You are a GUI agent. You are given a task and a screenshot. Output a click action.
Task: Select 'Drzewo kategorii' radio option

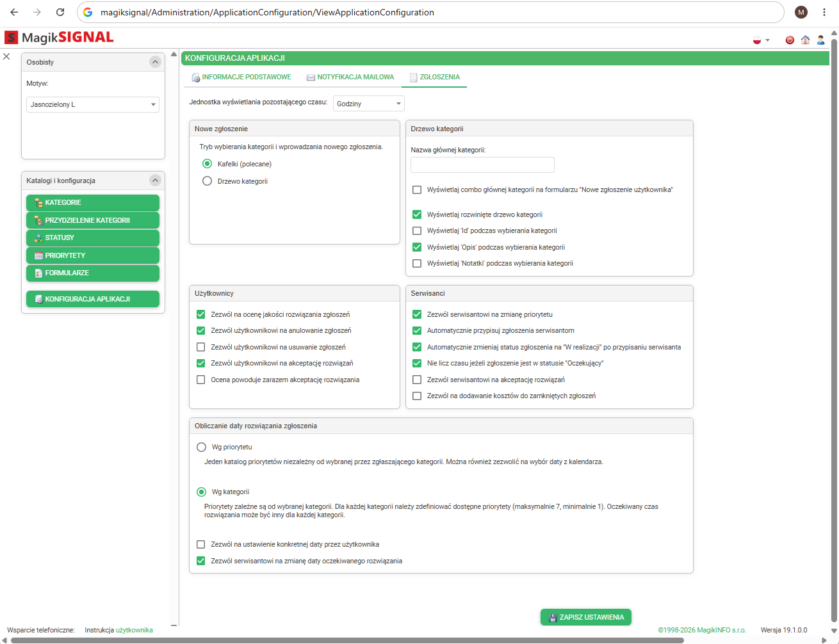pyautogui.click(x=207, y=181)
